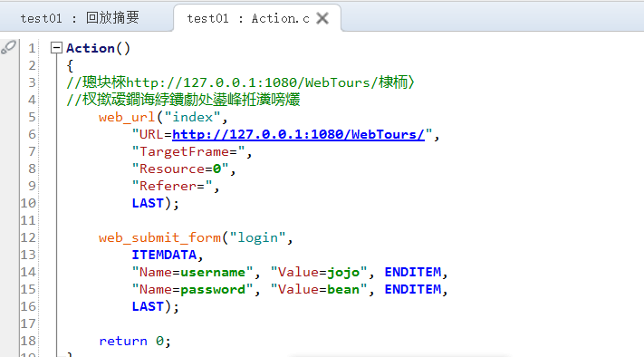Click the bookmark icon beside line 1
The image size is (644, 357).
click(x=9, y=47)
